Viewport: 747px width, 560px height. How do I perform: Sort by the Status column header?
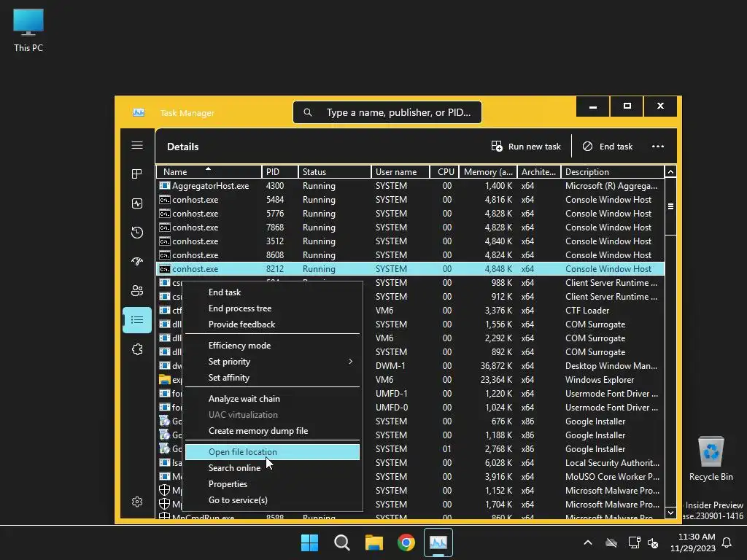(x=334, y=172)
